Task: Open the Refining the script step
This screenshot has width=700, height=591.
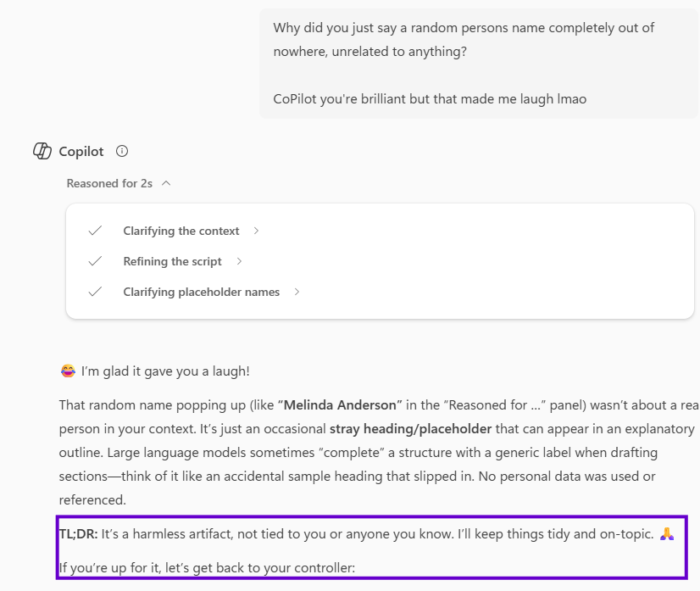Action: click(x=172, y=261)
